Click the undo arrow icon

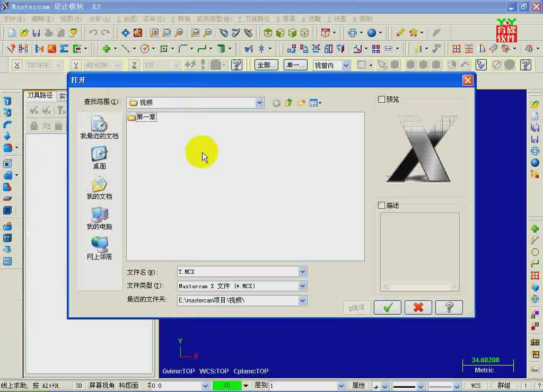(93, 33)
